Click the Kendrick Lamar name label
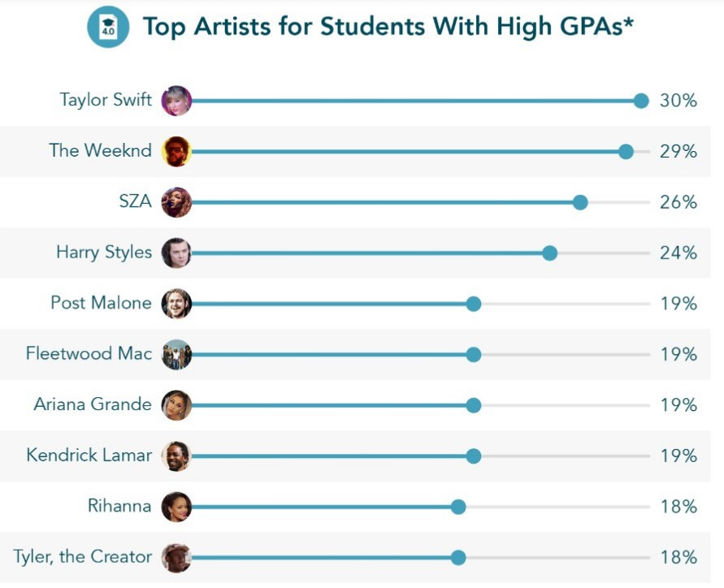 pyautogui.click(x=89, y=456)
